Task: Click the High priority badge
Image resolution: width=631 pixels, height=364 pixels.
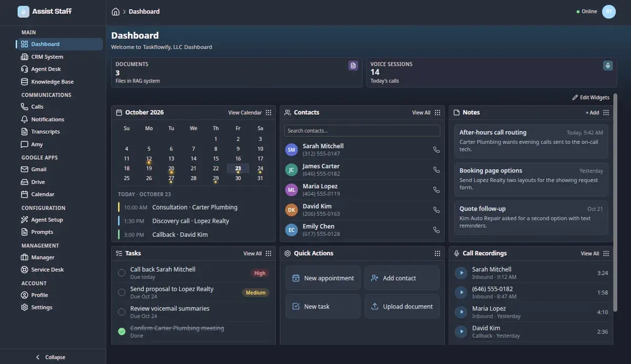Action: click(260, 273)
